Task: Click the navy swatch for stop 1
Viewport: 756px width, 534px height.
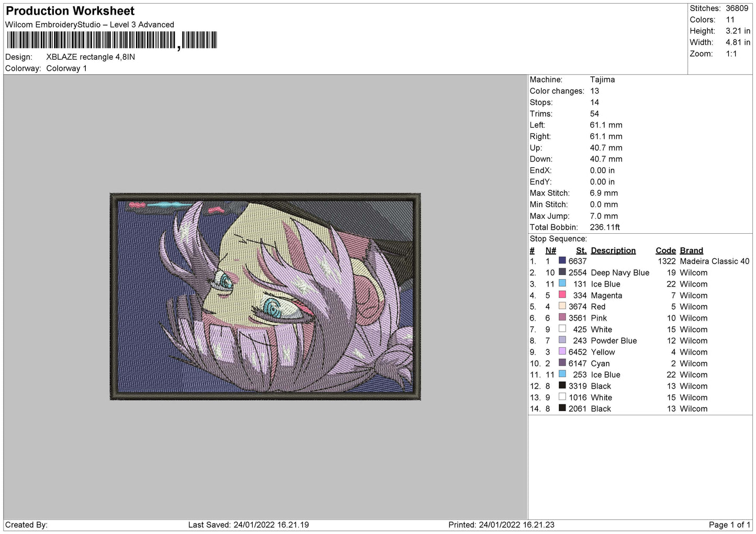Action: coord(562,260)
